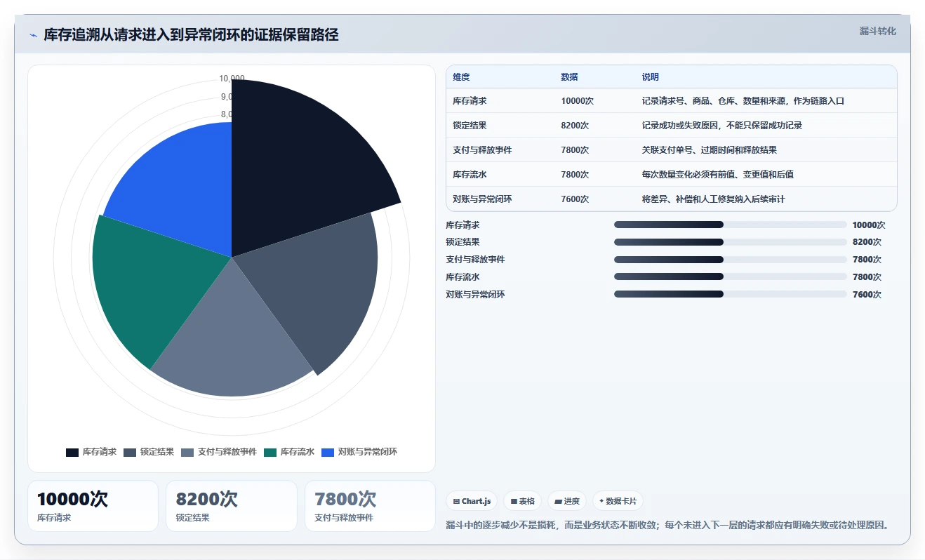This screenshot has height=560, width=925.
Task: Click the 支付与释放事件 progress bar
Action: (731, 260)
